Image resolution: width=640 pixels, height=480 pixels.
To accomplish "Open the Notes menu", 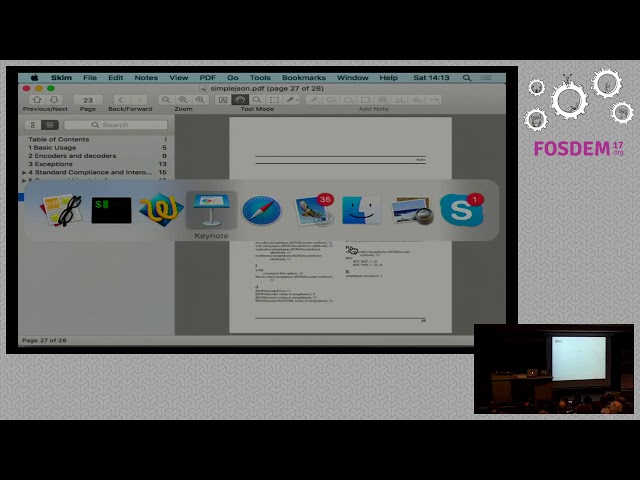I will [x=146, y=78].
